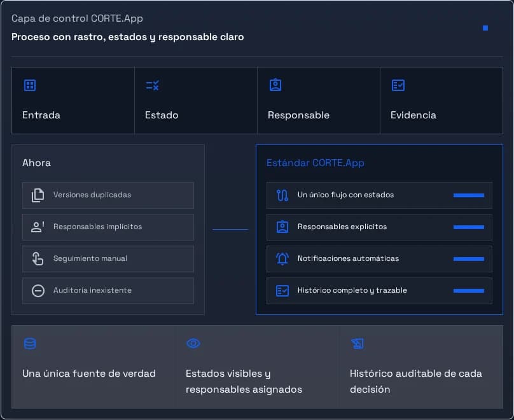Click the database icon above Una única fuente
Screen dimensions: 514x420
pos(30,344)
